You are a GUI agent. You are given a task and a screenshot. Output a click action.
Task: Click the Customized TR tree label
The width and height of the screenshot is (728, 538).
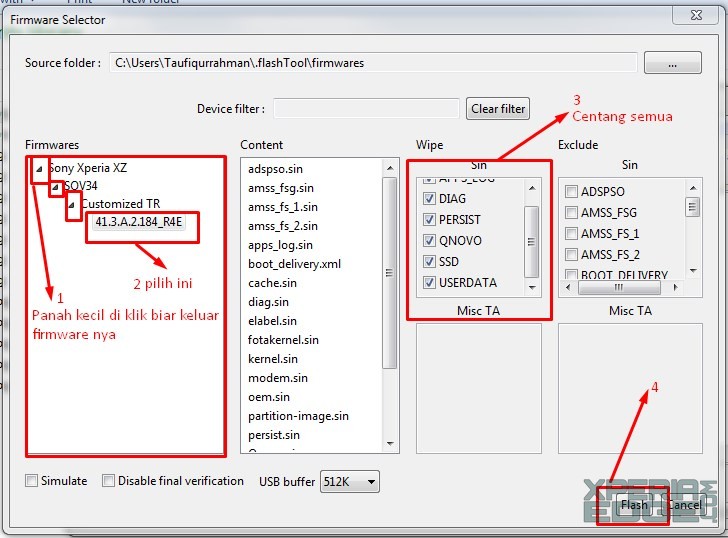point(120,204)
